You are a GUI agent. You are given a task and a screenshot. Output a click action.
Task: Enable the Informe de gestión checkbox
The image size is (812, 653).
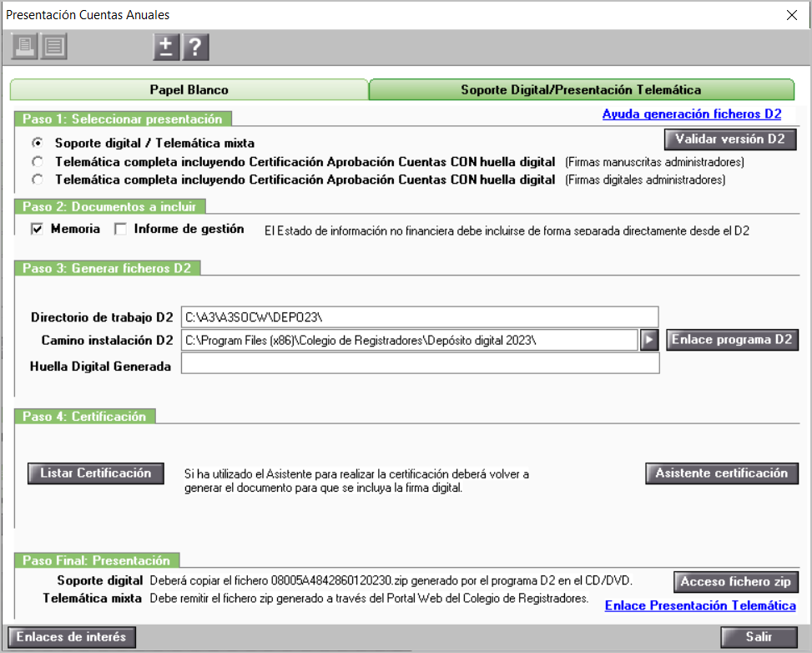point(120,229)
